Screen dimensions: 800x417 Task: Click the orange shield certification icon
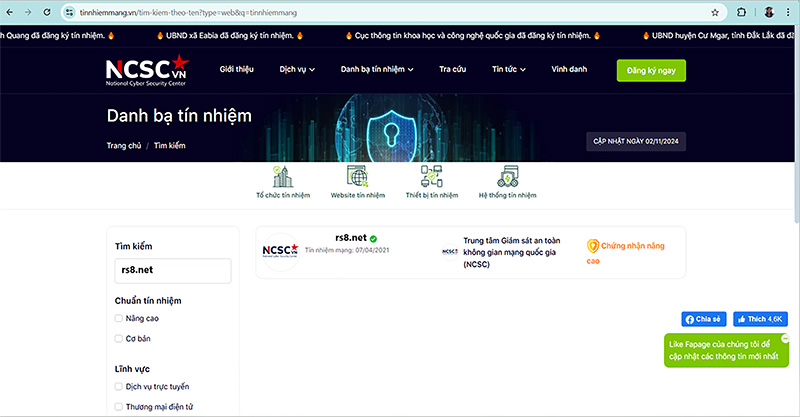pyautogui.click(x=592, y=246)
